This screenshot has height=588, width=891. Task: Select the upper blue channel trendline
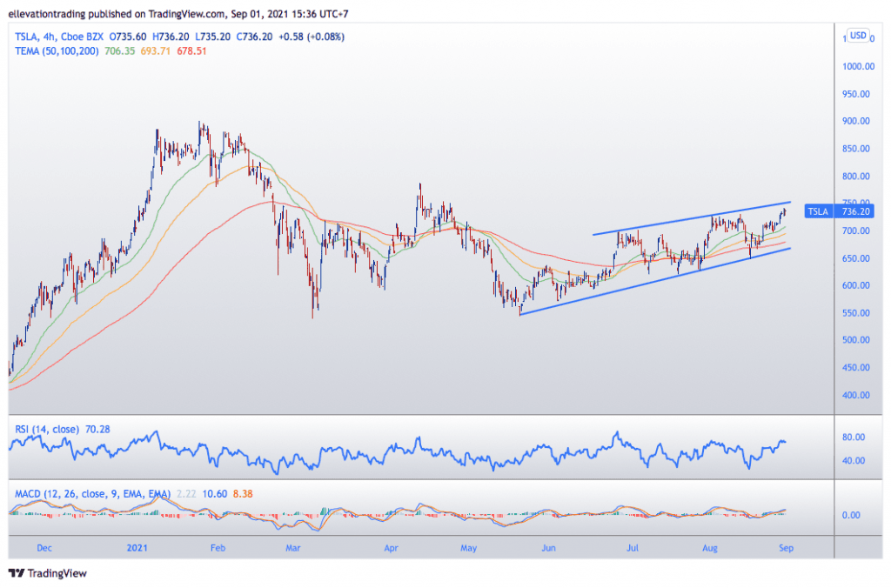692,218
